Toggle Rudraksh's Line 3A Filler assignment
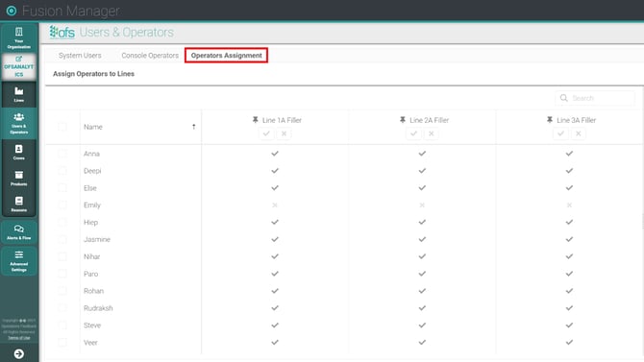 pos(569,308)
